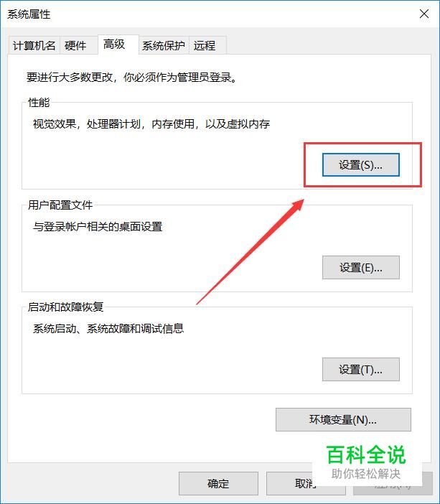Viewport: 440px width, 504px height.
Task: Click the 性能 group label
Action: [39, 103]
